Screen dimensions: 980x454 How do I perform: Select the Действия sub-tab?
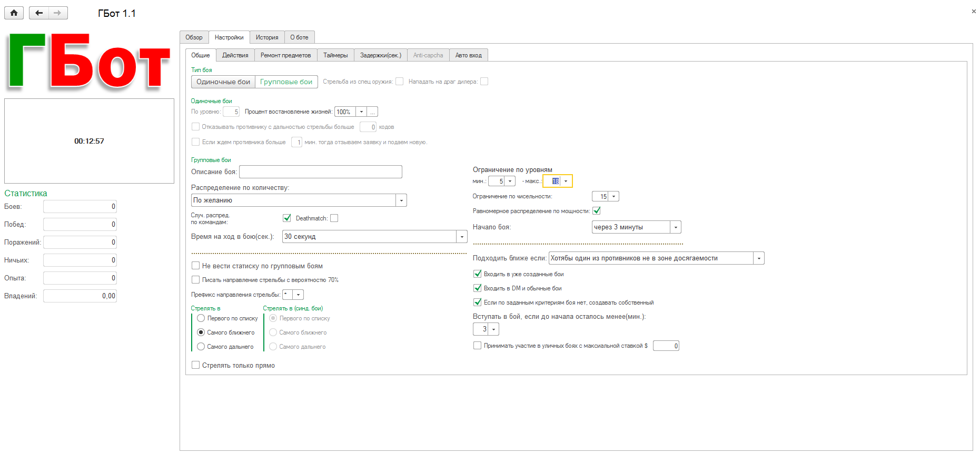coord(235,55)
